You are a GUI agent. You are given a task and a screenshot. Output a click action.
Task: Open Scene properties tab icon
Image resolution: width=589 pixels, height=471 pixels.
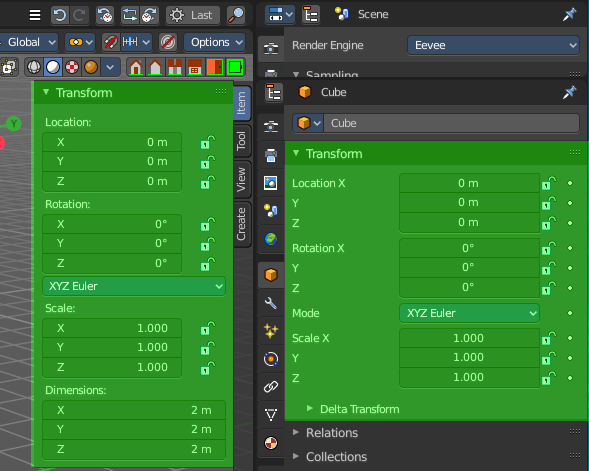[271, 211]
